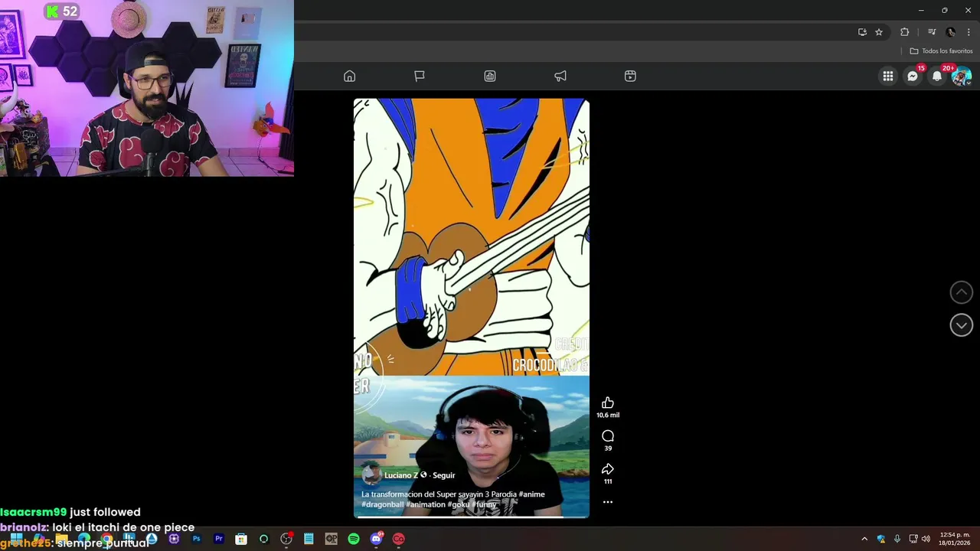Click the #dragonball hashtag
Viewport: 980px width, 551px height.
coord(382,504)
